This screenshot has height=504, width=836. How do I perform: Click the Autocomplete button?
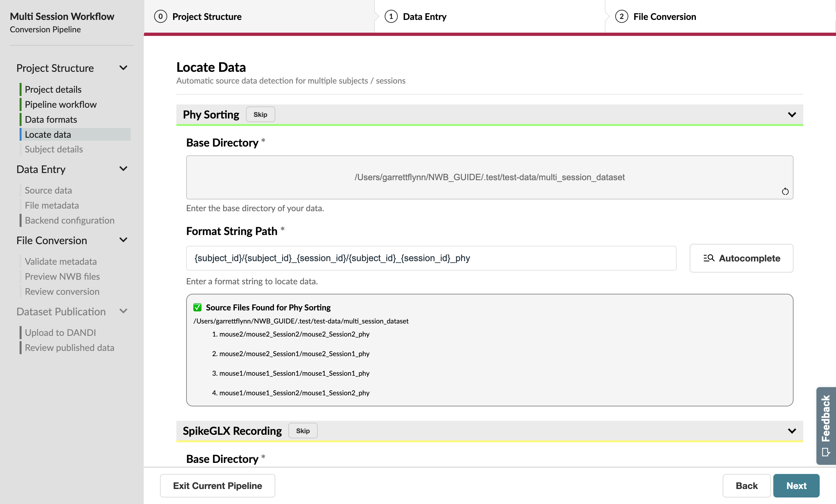741,258
